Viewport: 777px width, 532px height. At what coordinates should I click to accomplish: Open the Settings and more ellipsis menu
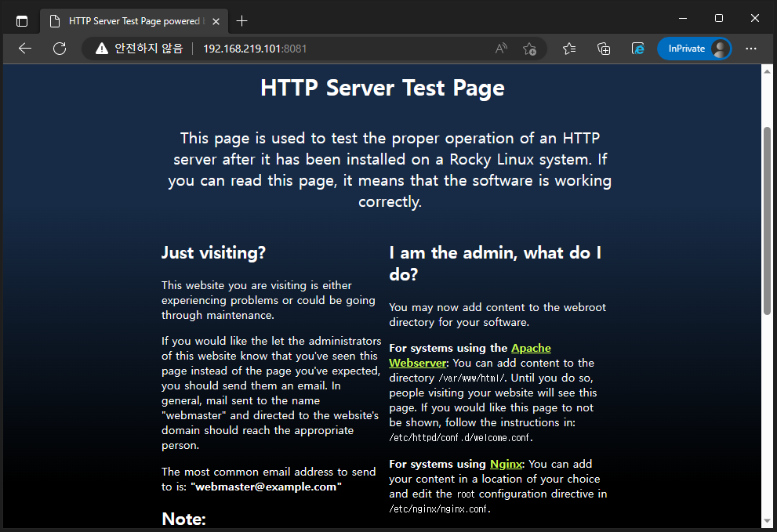coord(751,49)
